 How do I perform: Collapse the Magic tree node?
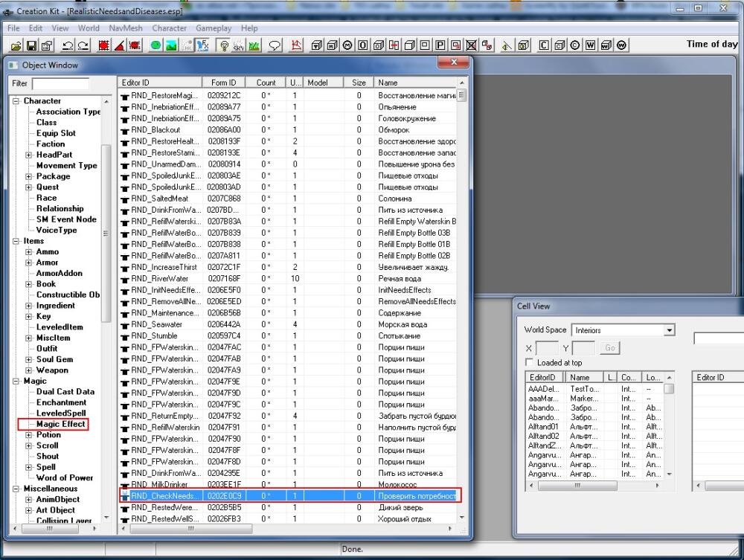(x=16, y=382)
